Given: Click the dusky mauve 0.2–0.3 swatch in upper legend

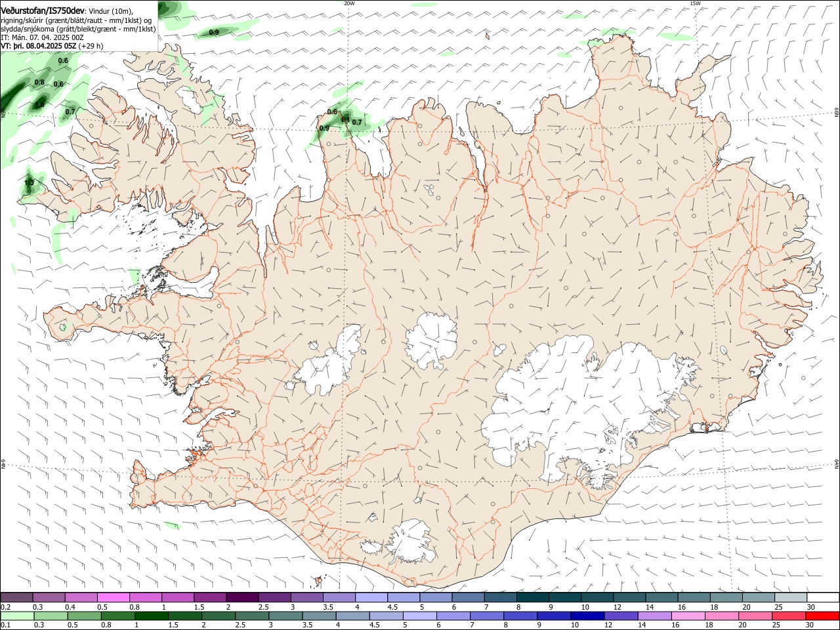Looking at the screenshot, I should click(16, 598).
